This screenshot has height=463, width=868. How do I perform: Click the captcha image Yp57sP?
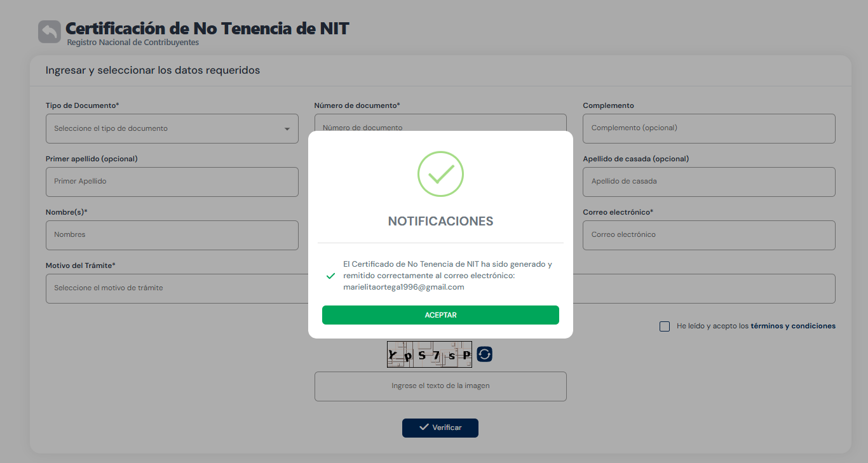tap(430, 354)
